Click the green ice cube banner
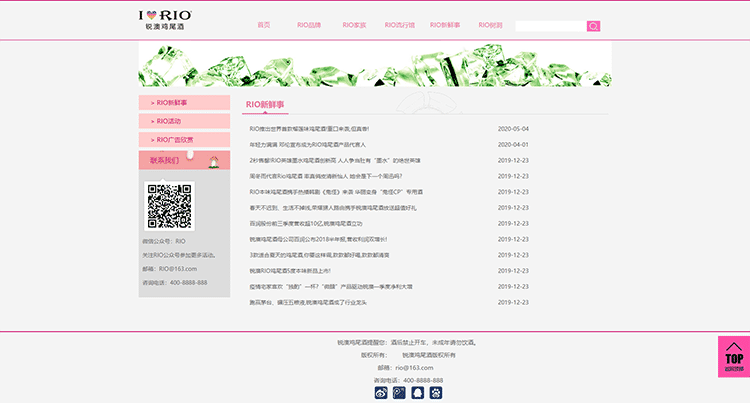Viewport: 750px width, 403px height. point(375,65)
